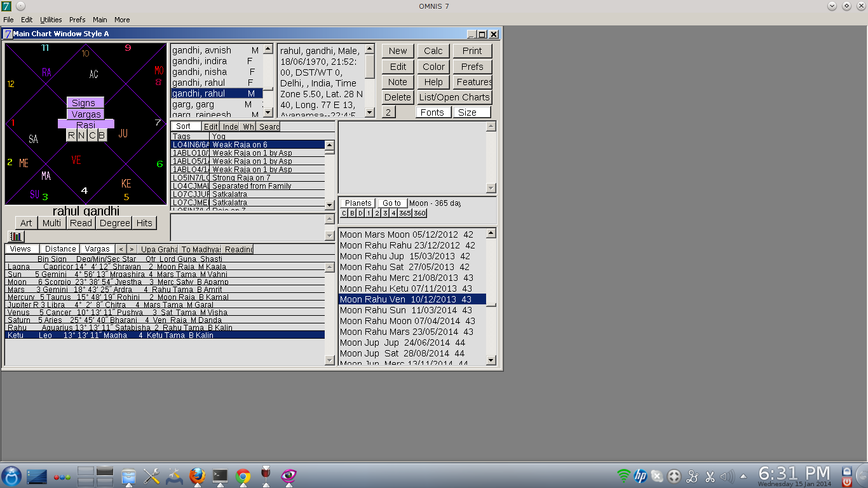This screenshot has height=488, width=868.
Task: Open the More menu
Action: (x=122, y=20)
